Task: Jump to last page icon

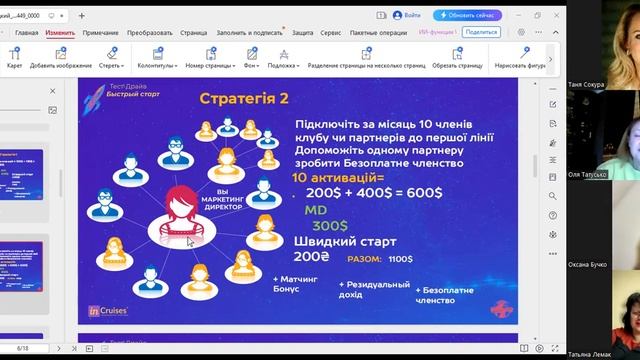Action: pos(74,349)
